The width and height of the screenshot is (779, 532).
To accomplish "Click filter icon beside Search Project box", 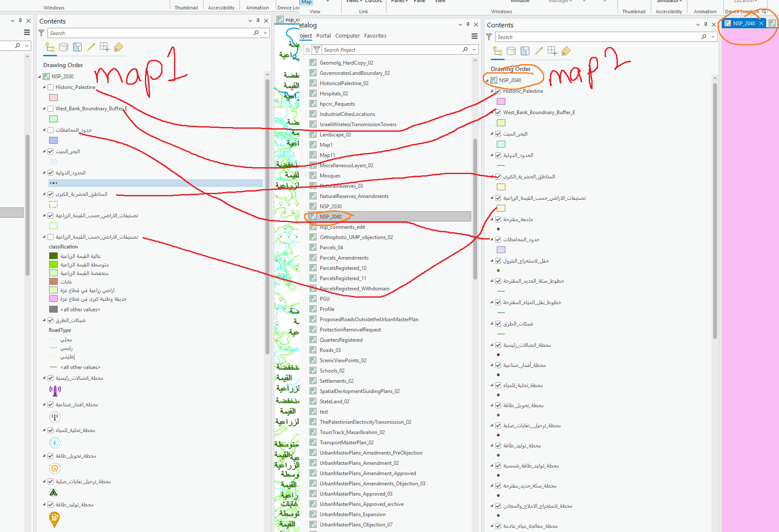I will coord(317,50).
